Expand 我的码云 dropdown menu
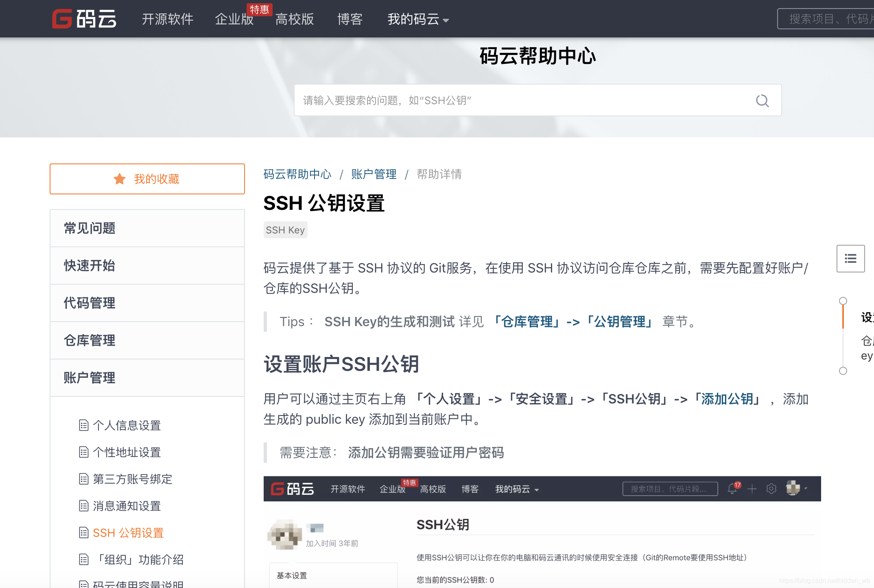Viewport: 874px width, 588px height. coord(418,19)
